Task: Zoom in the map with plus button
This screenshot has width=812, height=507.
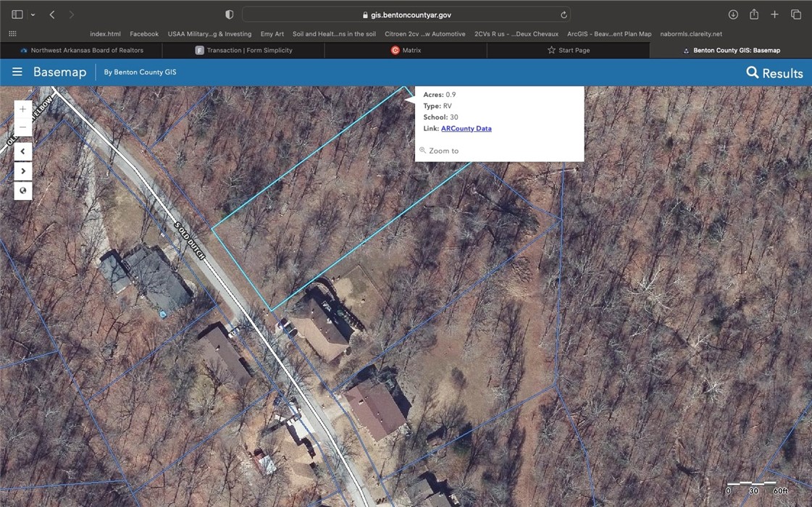Action: [x=23, y=109]
